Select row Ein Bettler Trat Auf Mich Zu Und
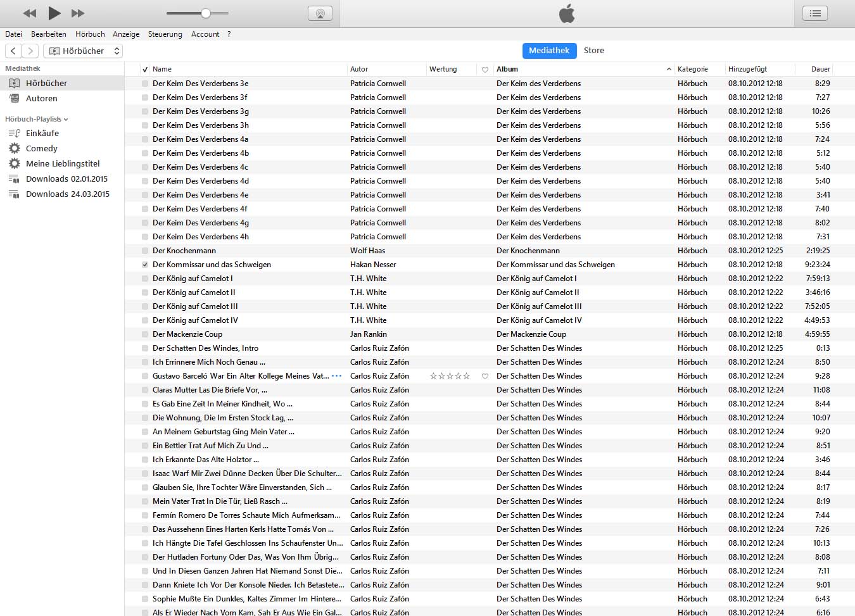 click(x=490, y=446)
